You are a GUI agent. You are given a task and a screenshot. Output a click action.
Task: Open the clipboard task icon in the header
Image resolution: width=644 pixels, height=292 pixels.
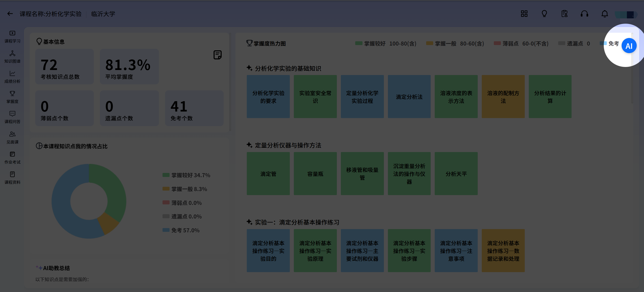click(x=564, y=14)
